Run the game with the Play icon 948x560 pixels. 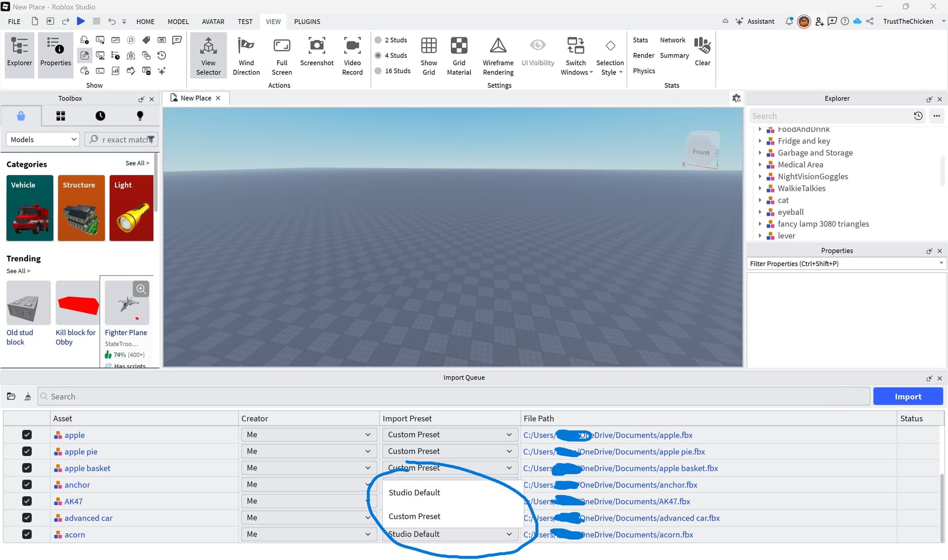click(81, 21)
